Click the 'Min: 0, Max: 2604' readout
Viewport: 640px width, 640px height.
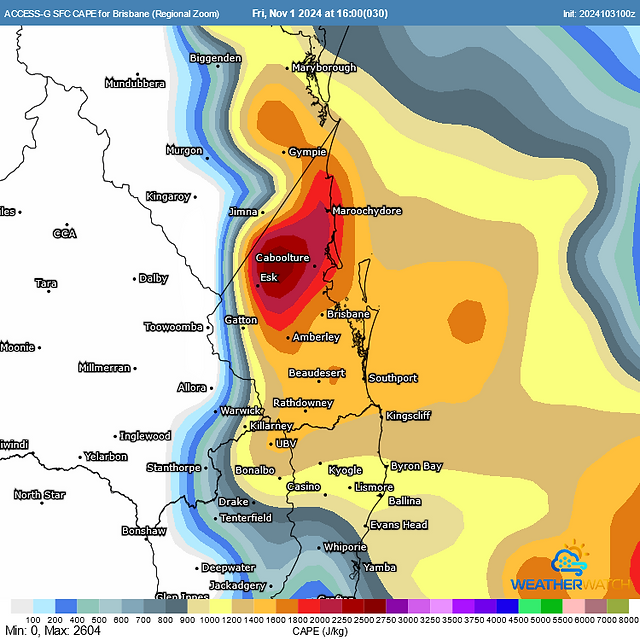[x=53, y=631]
